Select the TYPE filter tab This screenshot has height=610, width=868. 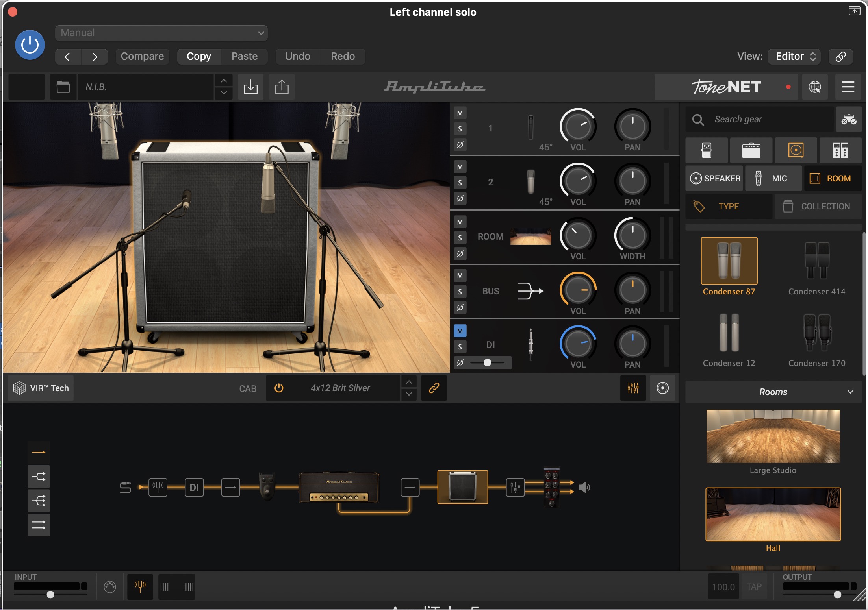729,206
